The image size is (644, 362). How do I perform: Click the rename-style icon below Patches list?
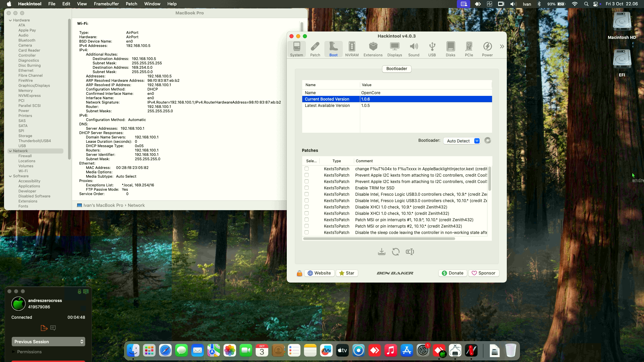410,252
